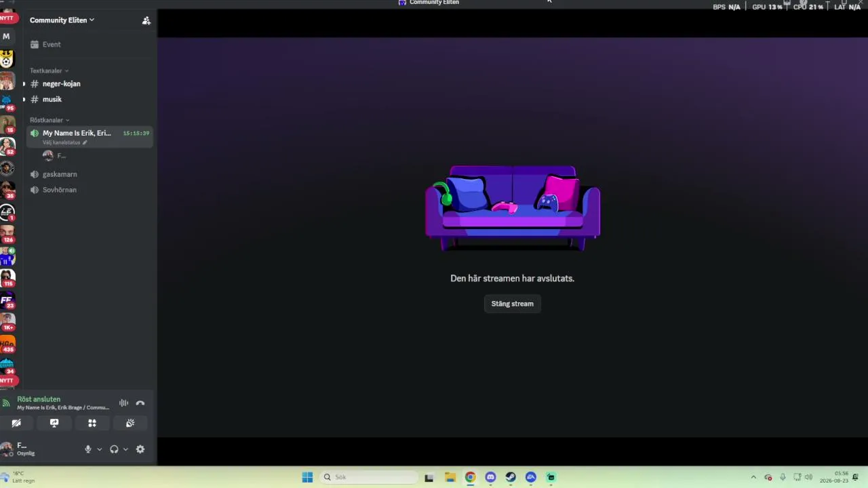Disconnect from voice using the hang-up icon
This screenshot has height=488, width=868.
(x=140, y=403)
